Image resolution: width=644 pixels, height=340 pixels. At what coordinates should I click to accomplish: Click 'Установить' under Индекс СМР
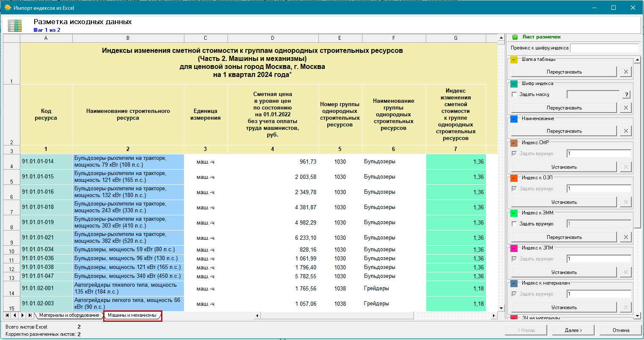[564, 167]
